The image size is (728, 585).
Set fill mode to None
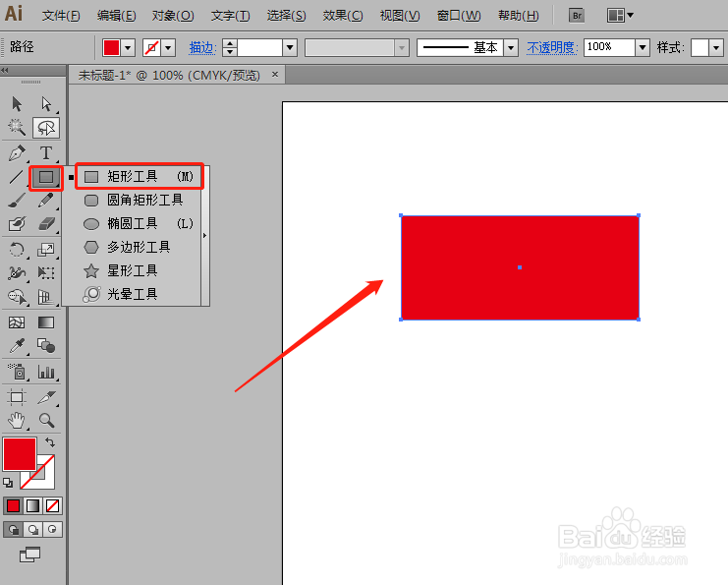click(52, 505)
